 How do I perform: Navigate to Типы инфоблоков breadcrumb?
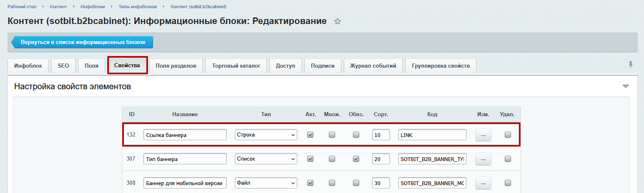(138, 7)
